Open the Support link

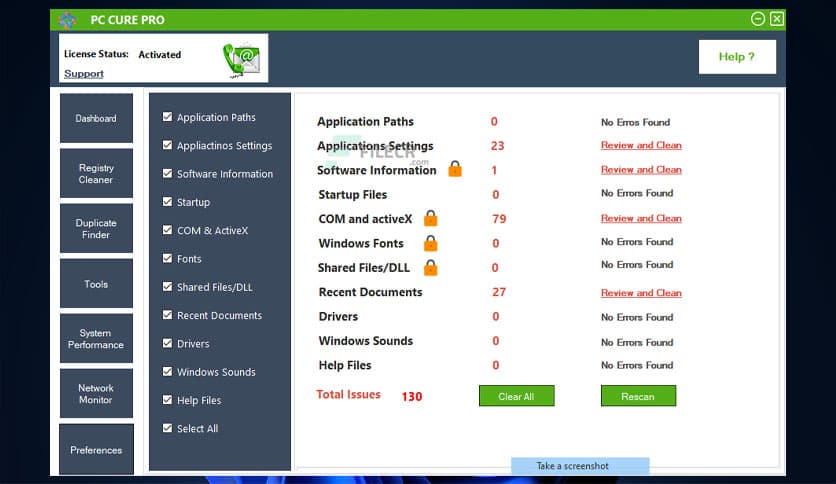click(84, 74)
